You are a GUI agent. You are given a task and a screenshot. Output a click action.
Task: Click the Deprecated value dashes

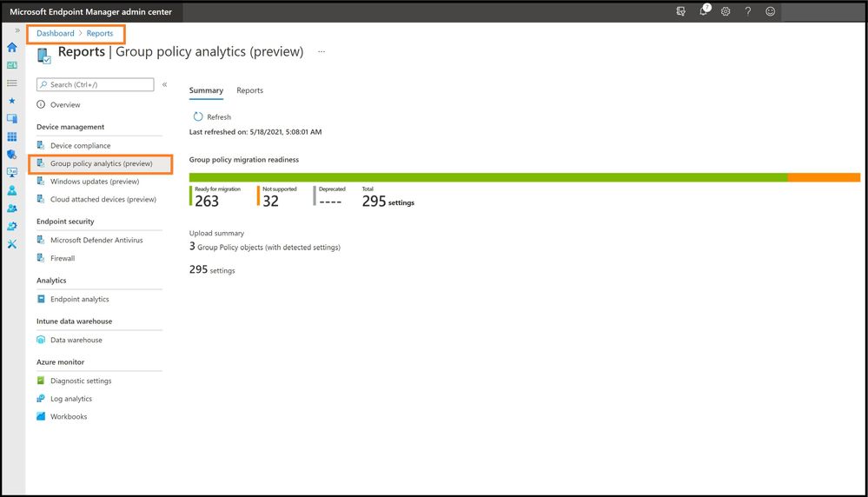[330, 202]
